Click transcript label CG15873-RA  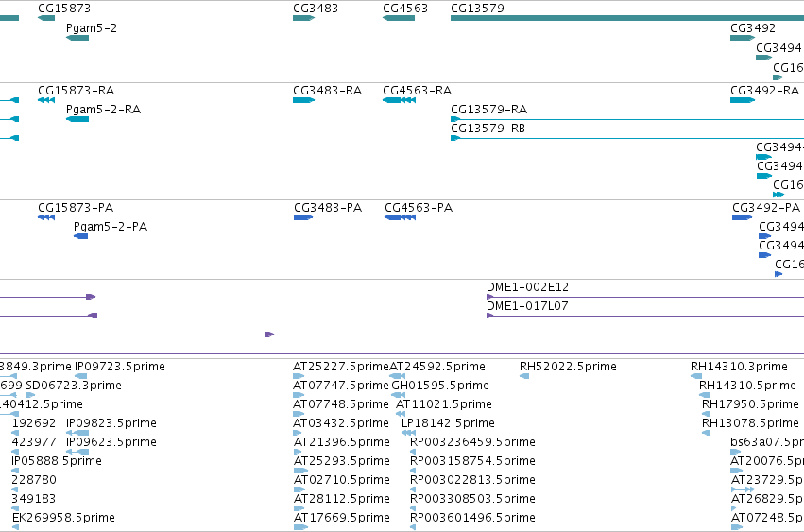tap(76, 91)
